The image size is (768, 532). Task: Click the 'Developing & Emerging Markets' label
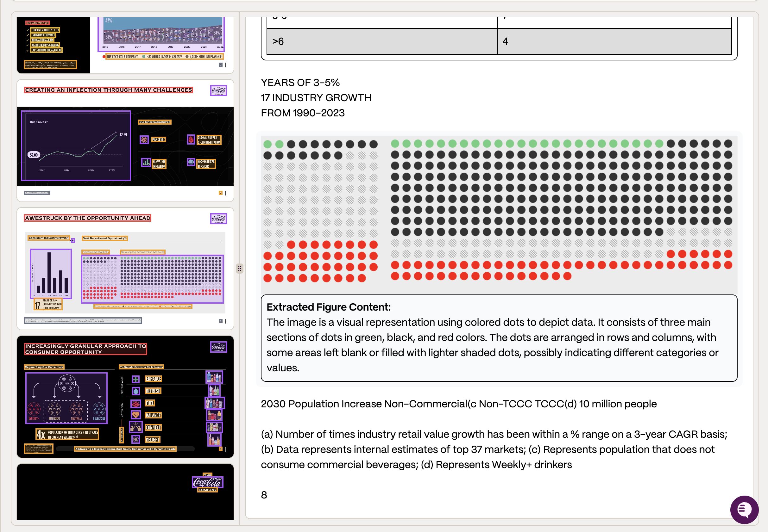pyautogui.click(x=142, y=252)
